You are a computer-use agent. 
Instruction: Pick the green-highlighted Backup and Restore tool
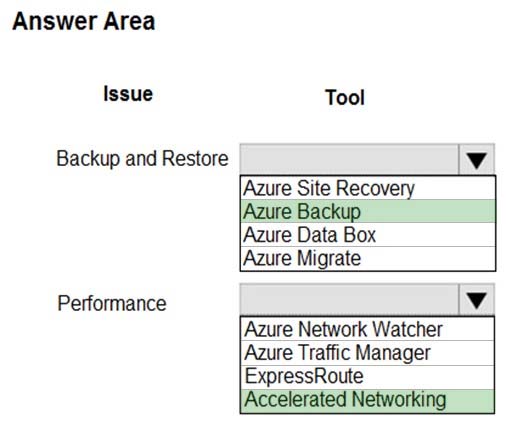pos(368,211)
